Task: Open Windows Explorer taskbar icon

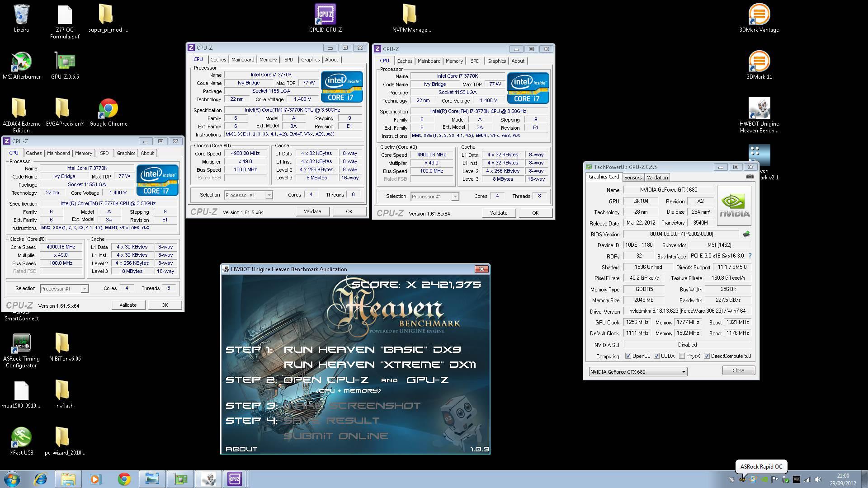Action: 68,479
